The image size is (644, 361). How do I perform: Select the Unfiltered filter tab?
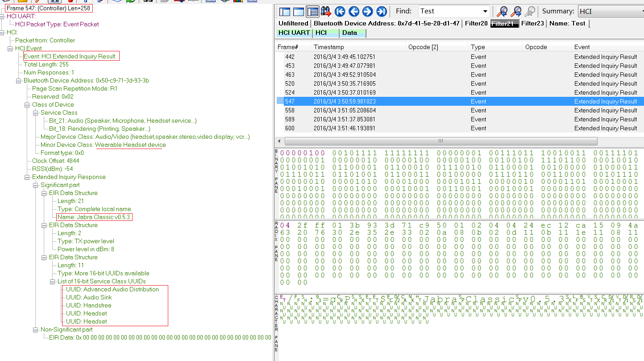point(294,23)
